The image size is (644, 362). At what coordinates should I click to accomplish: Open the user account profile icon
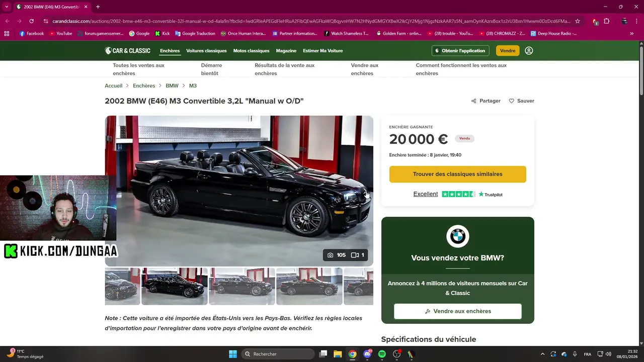pos(529,51)
